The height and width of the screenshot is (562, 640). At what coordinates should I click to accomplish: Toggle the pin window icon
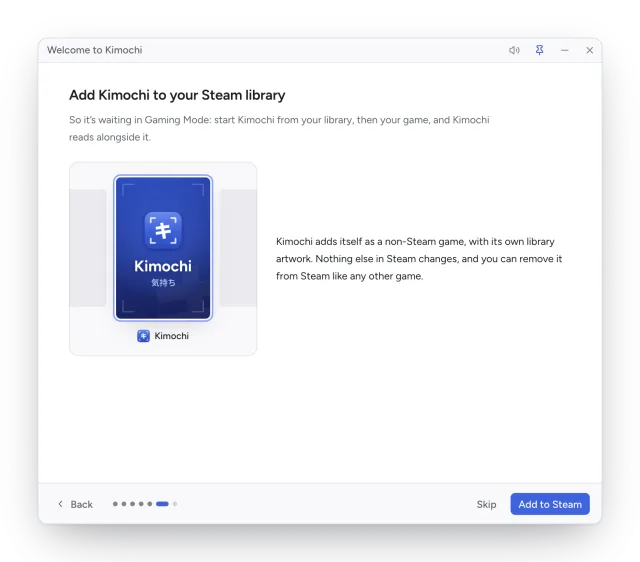tap(539, 50)
